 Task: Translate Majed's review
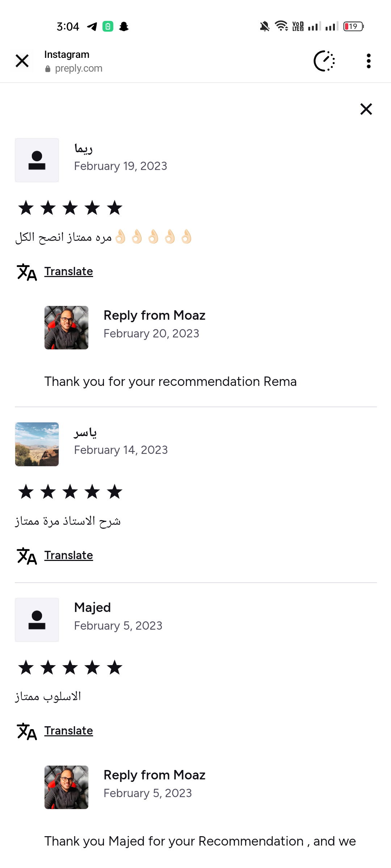(68, 731)
